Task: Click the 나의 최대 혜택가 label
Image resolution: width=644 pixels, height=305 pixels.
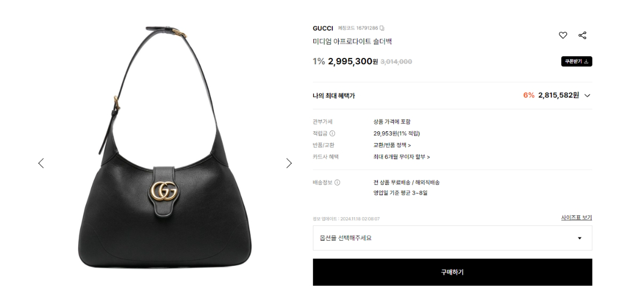Action: coord(334,96)
